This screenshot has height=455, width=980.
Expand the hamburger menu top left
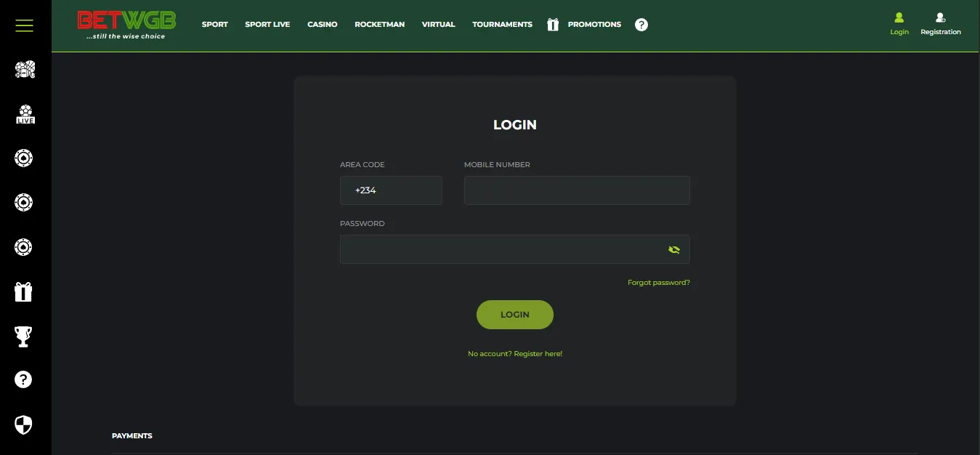(24, 25)
